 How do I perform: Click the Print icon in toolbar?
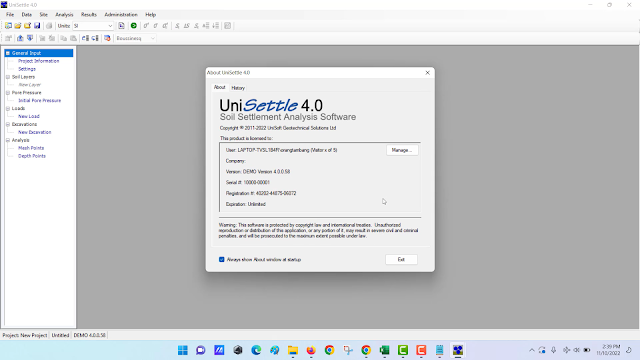coord(49,26)
